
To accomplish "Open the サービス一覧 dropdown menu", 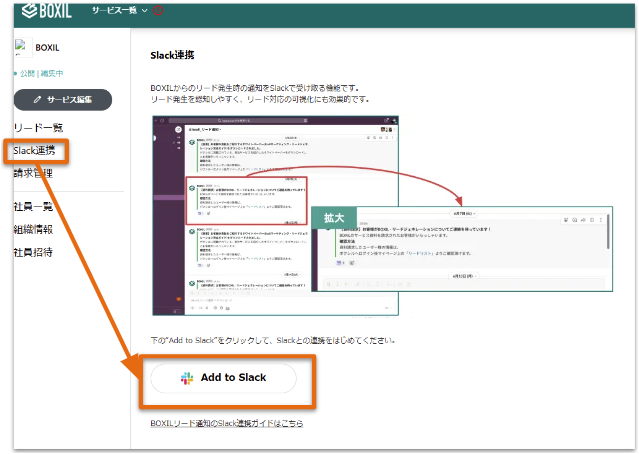I will pos(119,10).
